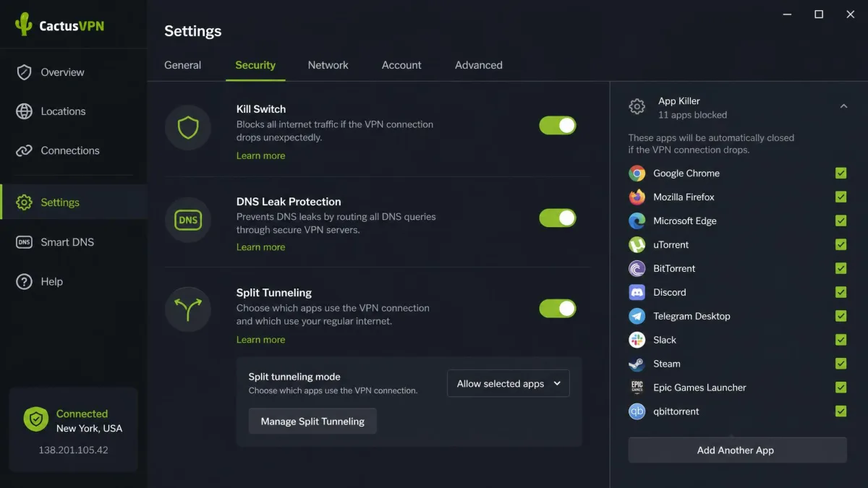
Task: Open the Allow selected apps dropdown
Action: 509,384
